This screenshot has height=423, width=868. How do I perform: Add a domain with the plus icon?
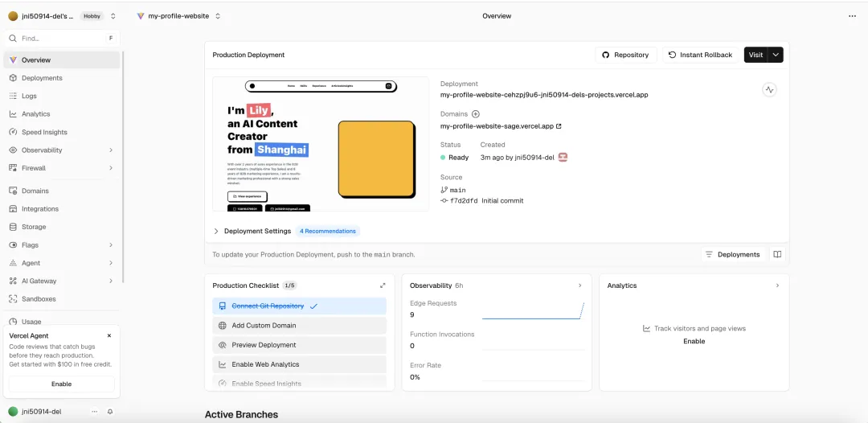[x=475, y=114]
